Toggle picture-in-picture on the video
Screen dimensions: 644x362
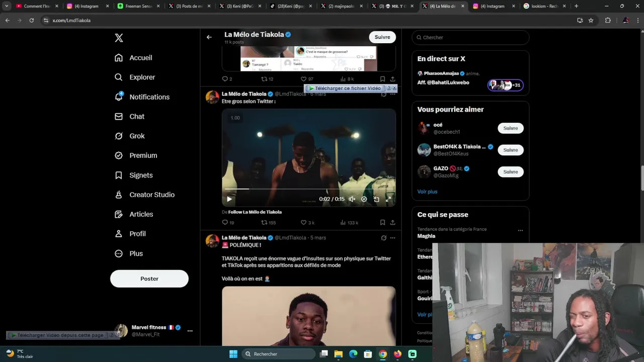click(x=376, y=199)
